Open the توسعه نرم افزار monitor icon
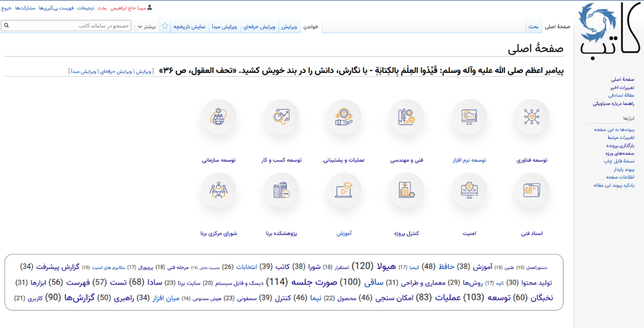 469,117
